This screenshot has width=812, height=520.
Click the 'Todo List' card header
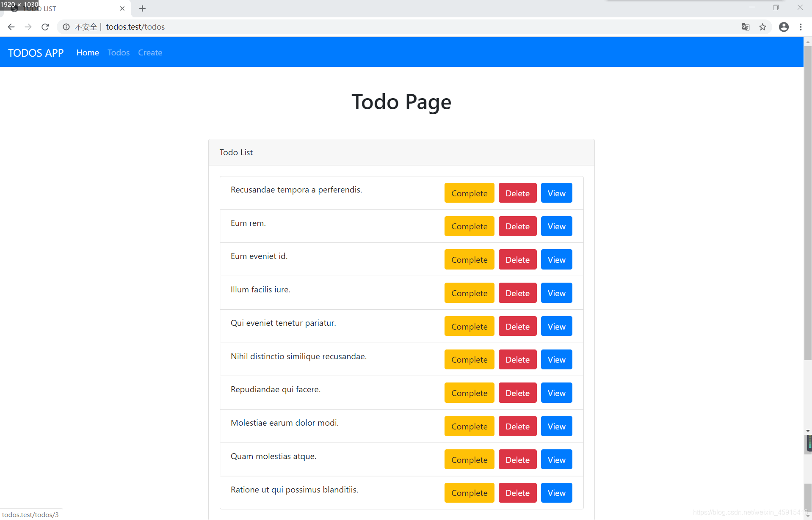[x=401, y=152]
